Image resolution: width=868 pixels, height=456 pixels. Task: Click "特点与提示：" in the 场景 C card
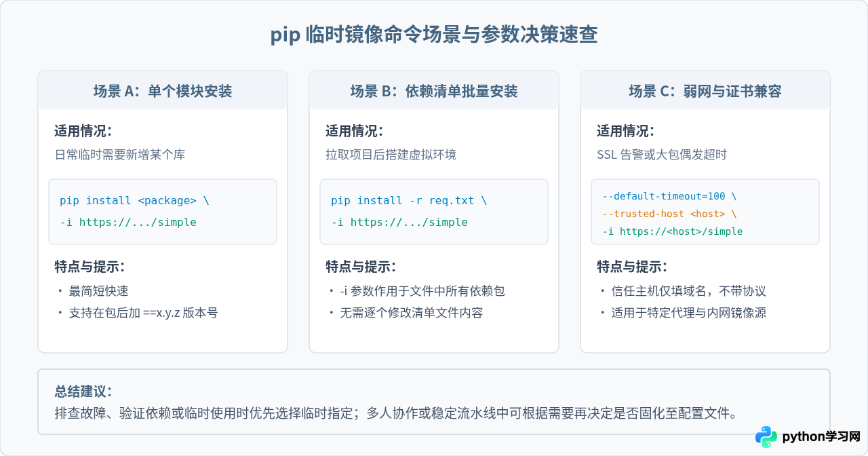[632, 267]
